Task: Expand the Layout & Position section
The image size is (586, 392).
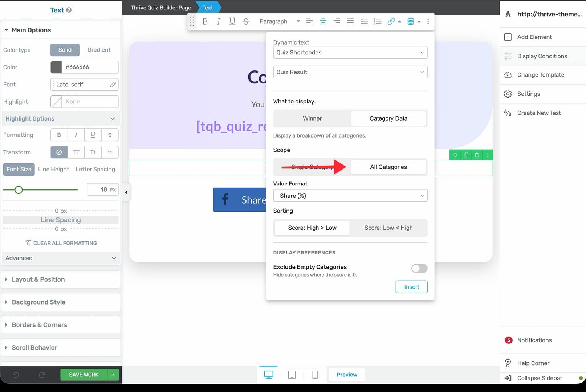Action: point(38,279)
